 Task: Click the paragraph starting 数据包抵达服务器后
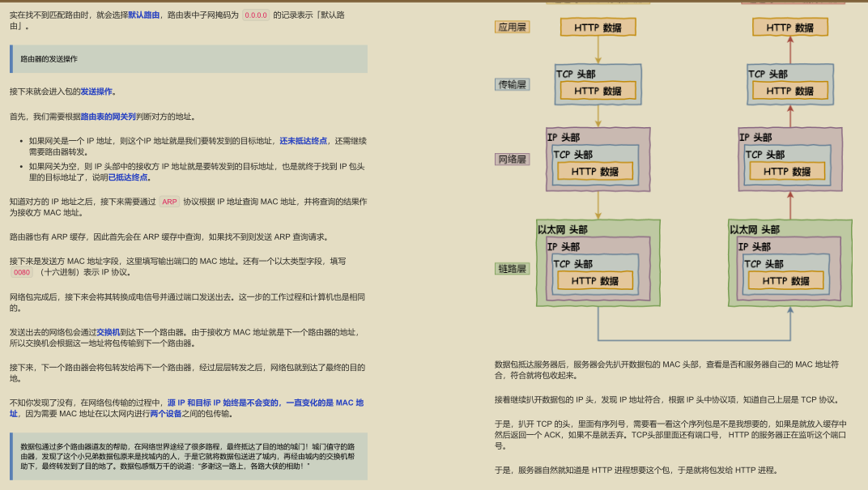pyautogui.click(x=667, y=370)
